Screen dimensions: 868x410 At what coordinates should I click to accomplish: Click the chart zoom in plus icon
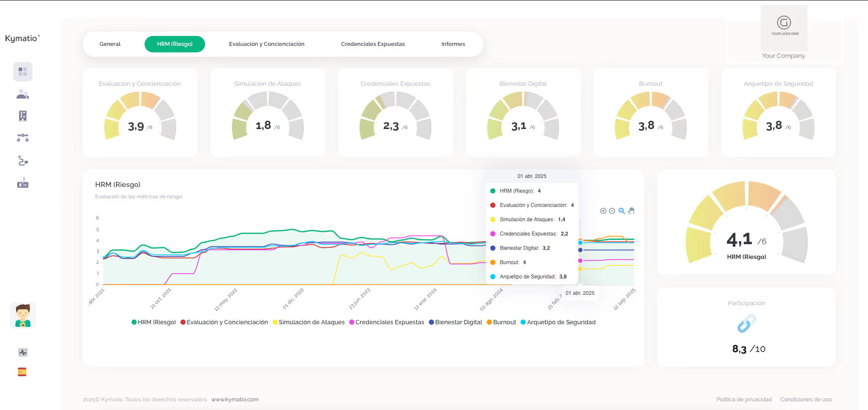click(603, 211)
